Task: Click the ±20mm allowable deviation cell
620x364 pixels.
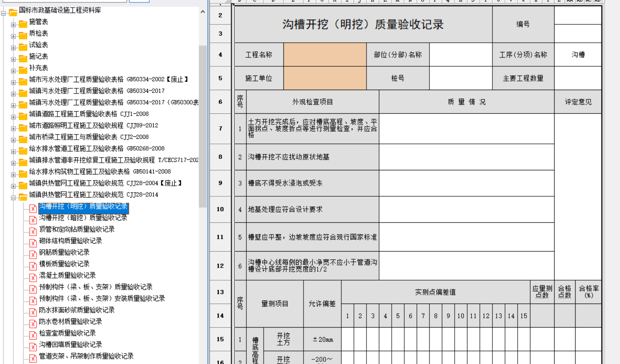Action: (x=322, y=339)
